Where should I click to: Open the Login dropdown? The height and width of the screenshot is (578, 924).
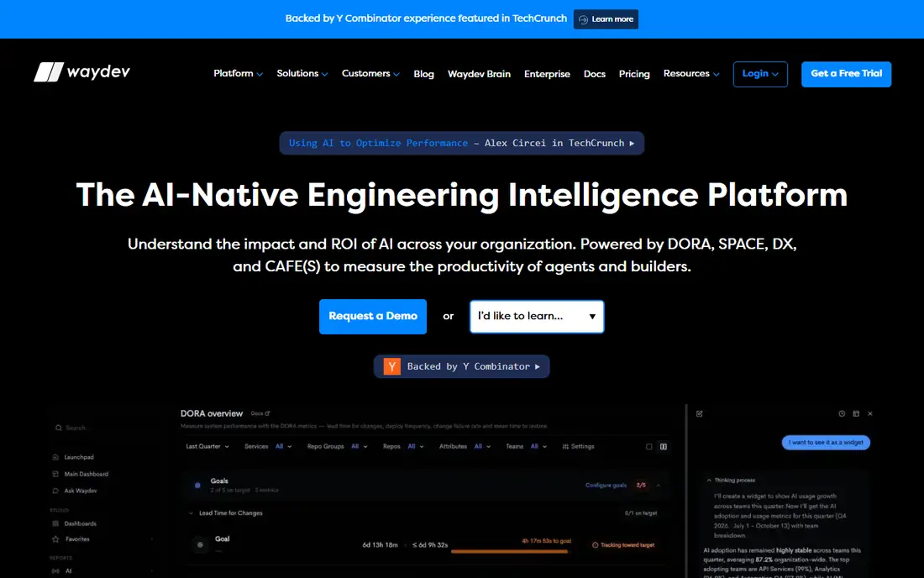point(760,74)
